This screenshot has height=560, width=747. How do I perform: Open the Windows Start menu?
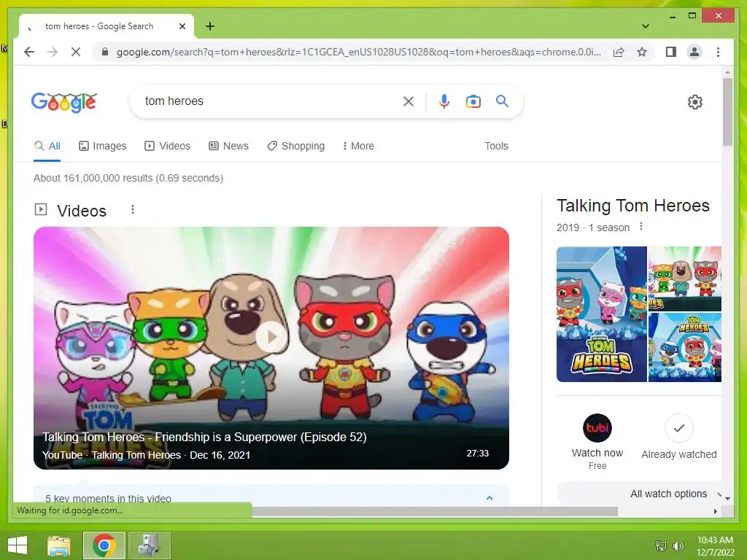(x=18, y=545)
